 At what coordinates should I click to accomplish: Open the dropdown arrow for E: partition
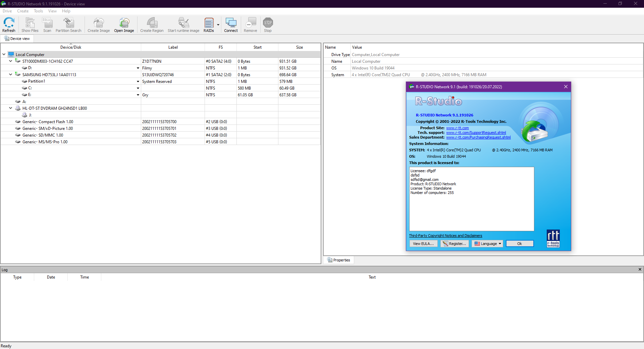tap(138, 95)
